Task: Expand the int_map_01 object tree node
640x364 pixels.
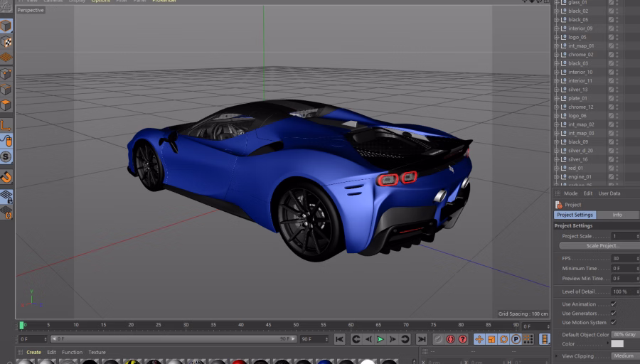Action: pos(556,46)
